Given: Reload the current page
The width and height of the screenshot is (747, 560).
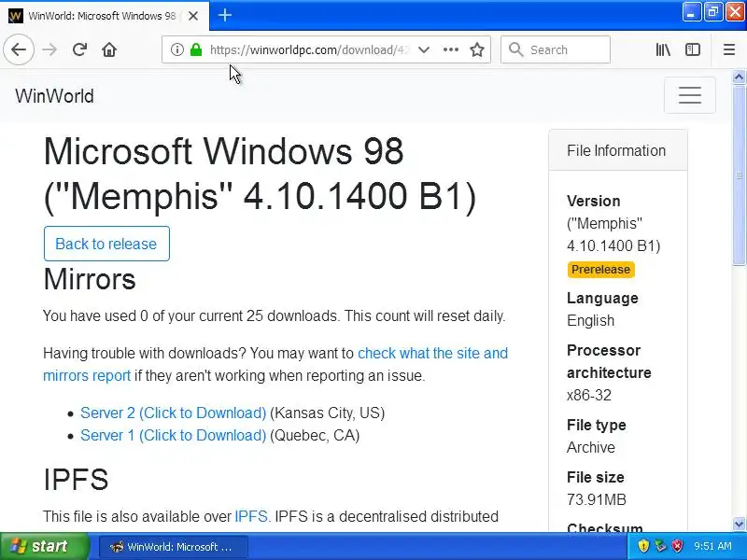Looking at the screenshot, I should (79, 49).
